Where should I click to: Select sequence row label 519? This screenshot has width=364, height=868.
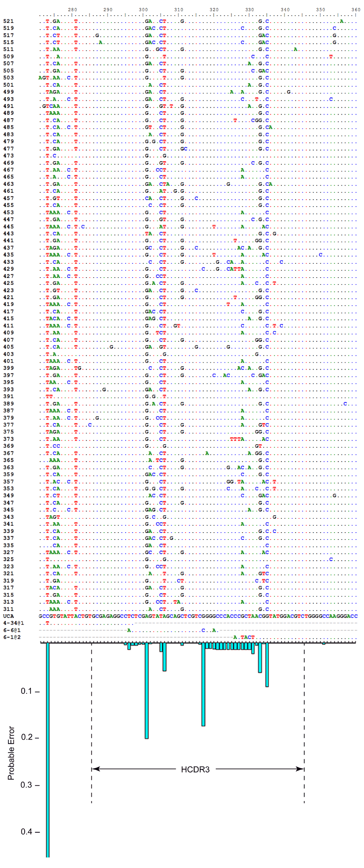click(8, 28)
